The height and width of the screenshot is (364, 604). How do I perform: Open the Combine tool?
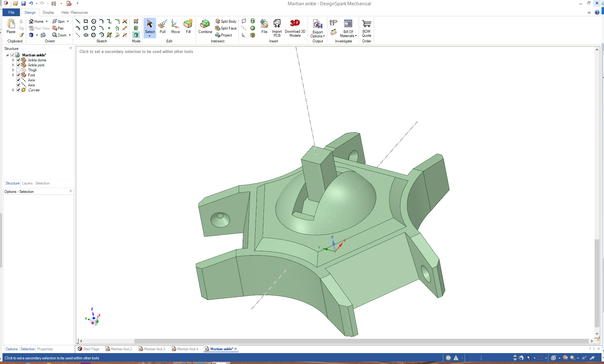coord(205,26)
